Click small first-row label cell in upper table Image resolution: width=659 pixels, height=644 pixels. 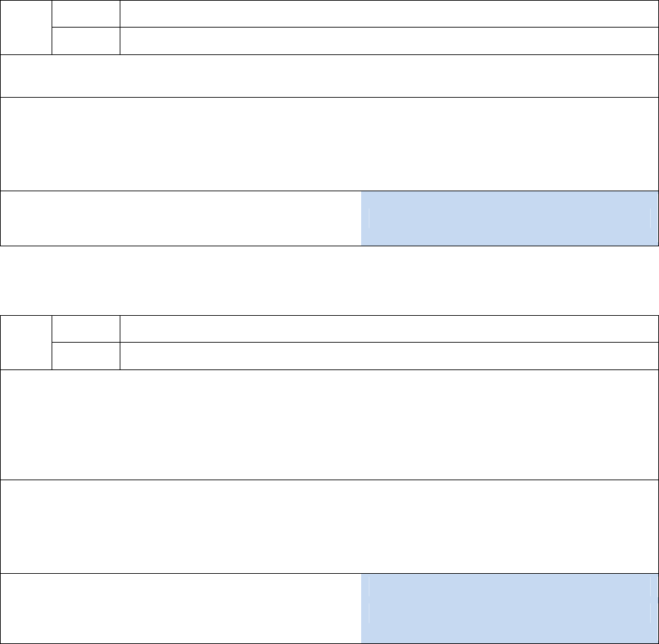(86, 14)
